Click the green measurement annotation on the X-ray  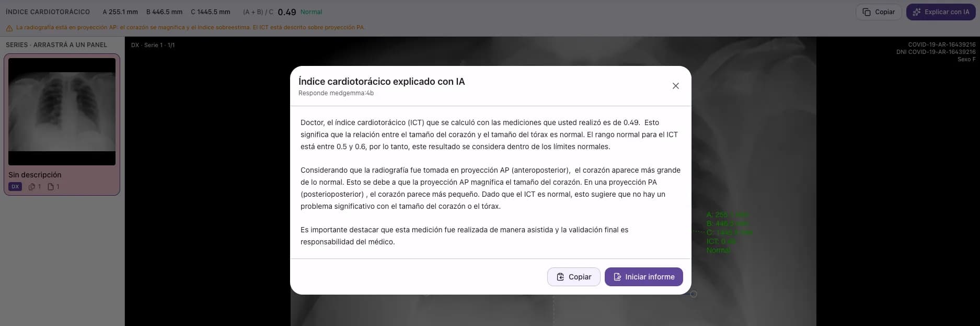coord(729,232)
